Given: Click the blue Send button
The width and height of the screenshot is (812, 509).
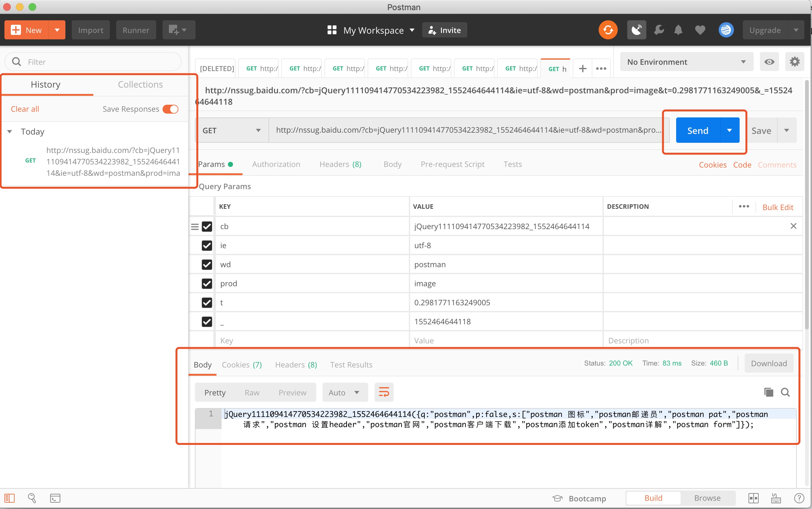Looking at the screenshot, I should tap(698, 130).
